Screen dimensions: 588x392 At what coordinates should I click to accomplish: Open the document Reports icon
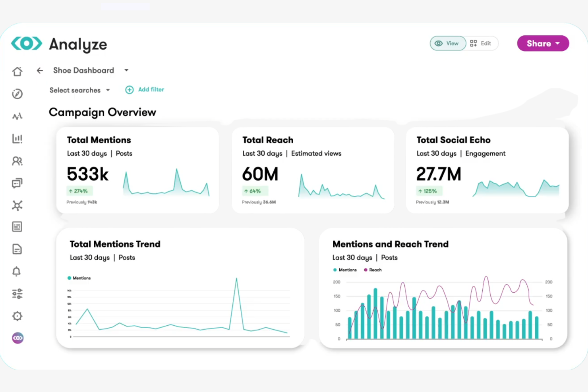[x=17, y=249]
